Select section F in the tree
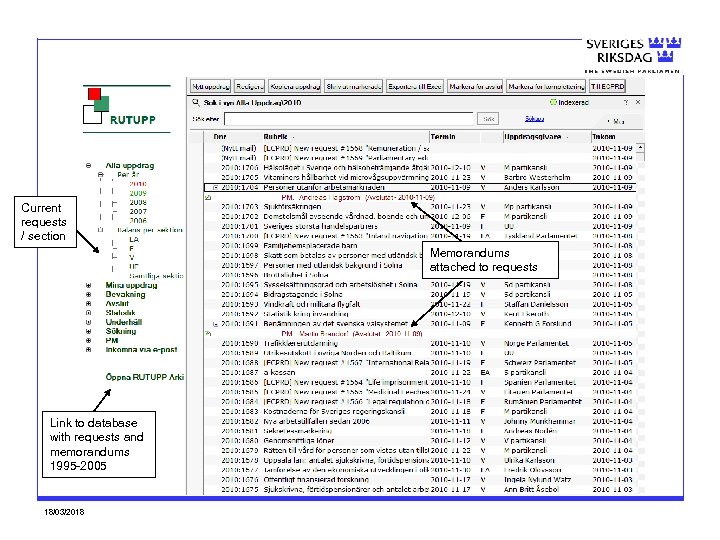Image resolution: width=720 pixels, height=540 pixels. tap(131, 248)
